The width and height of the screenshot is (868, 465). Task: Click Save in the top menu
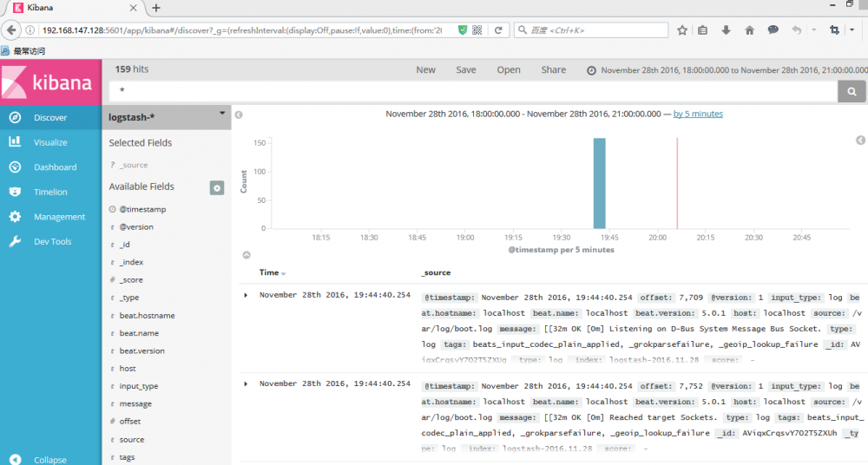466,69
